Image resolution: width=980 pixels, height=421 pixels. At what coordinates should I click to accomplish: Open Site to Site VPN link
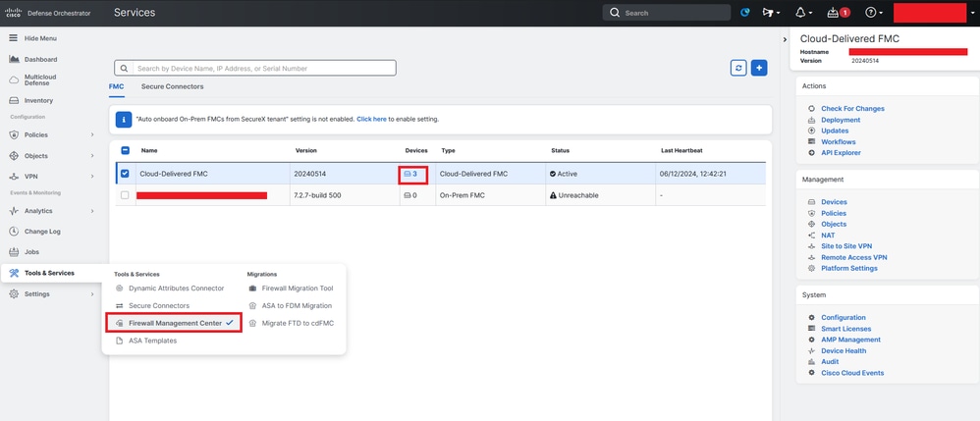(846, 246)
